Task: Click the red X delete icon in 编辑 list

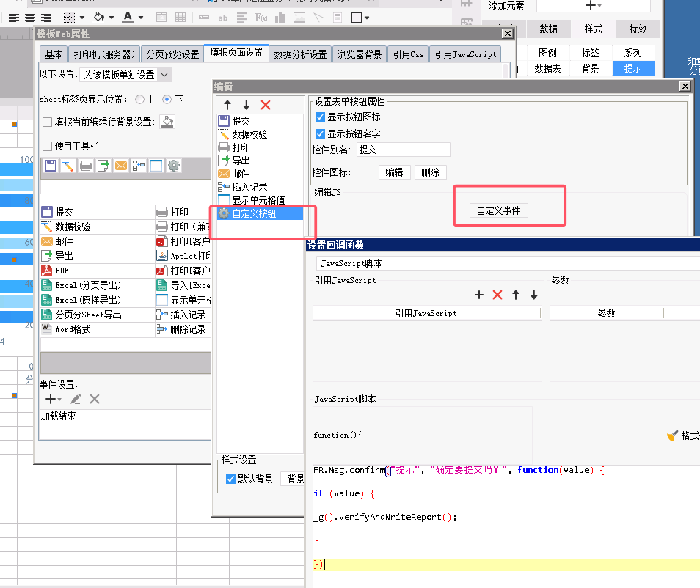Action: tap(266, 106)
